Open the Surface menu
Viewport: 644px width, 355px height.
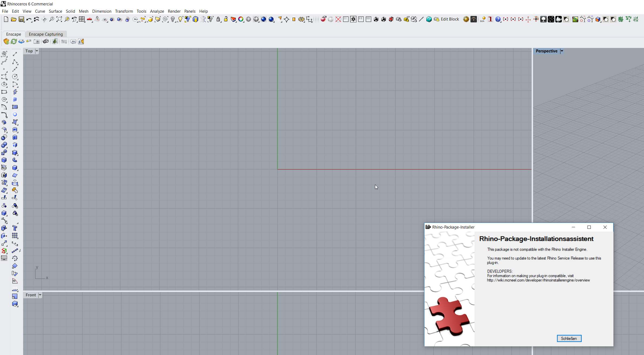pyautogui.click(x=55, y=11)
